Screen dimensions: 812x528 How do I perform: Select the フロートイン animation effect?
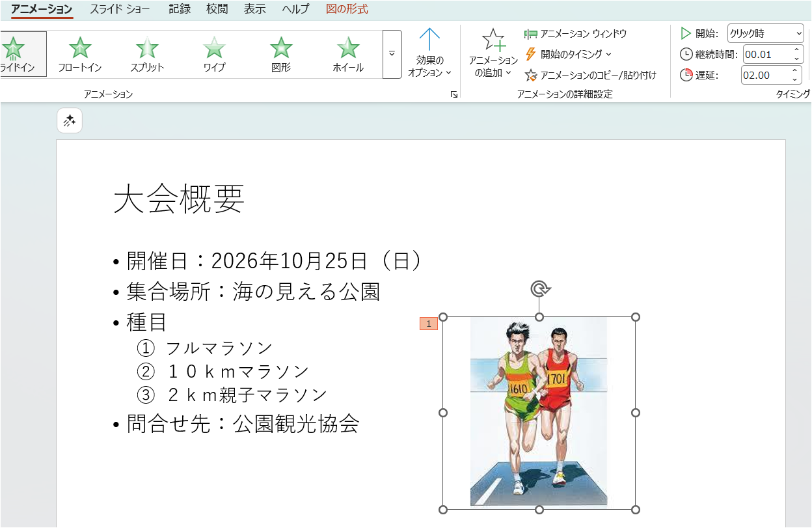80,54
